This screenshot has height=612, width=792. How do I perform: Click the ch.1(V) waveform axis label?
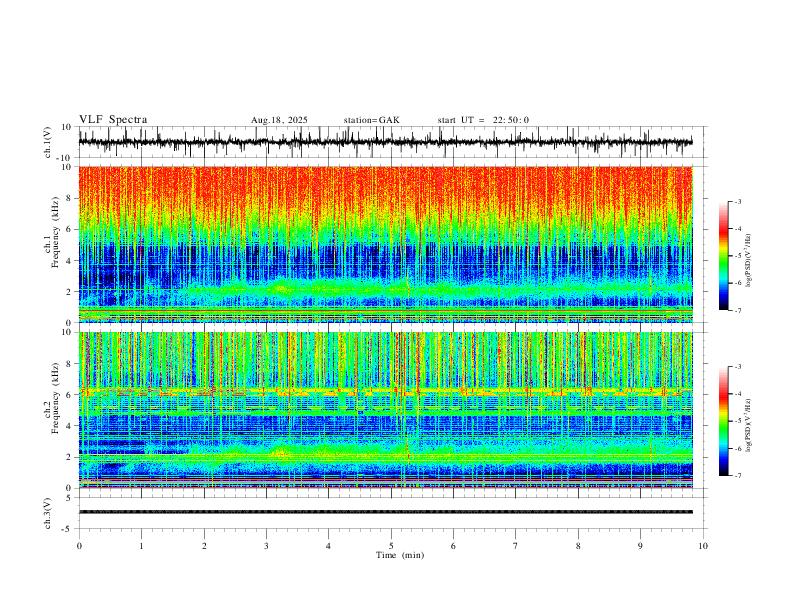coord(48,142)
